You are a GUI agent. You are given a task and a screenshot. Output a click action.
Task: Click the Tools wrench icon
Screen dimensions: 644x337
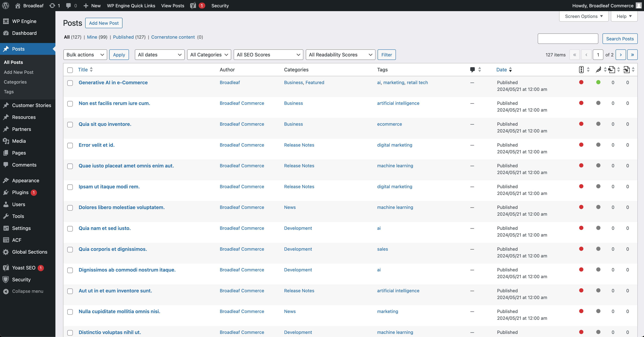point(6,216)
